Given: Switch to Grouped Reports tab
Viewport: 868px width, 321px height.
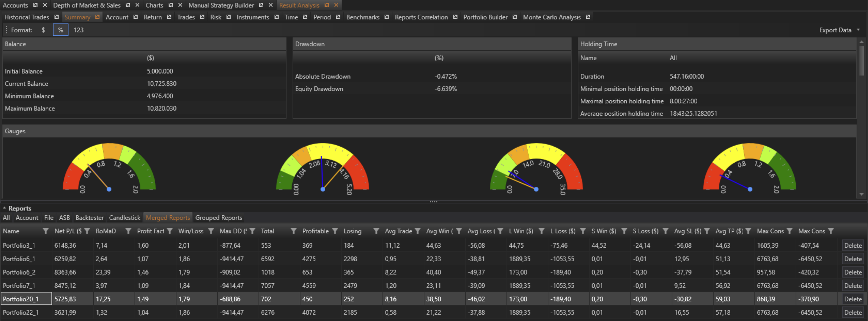Looking at the screenshot, I should pos(218,218).
